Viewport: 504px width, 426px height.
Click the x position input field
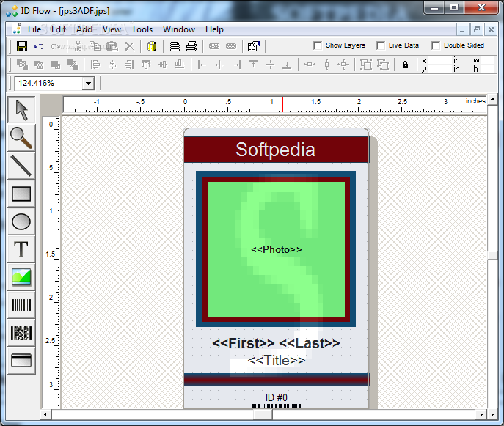(x=439, y=60)
